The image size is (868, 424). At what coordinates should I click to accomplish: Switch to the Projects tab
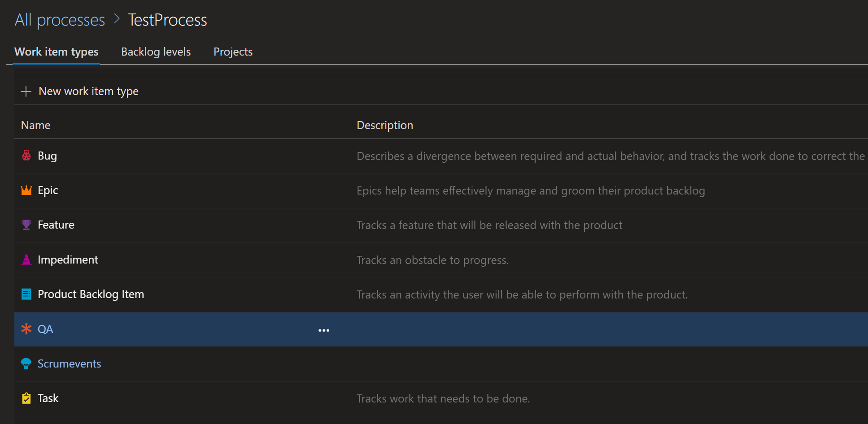[x=233, y=52]
